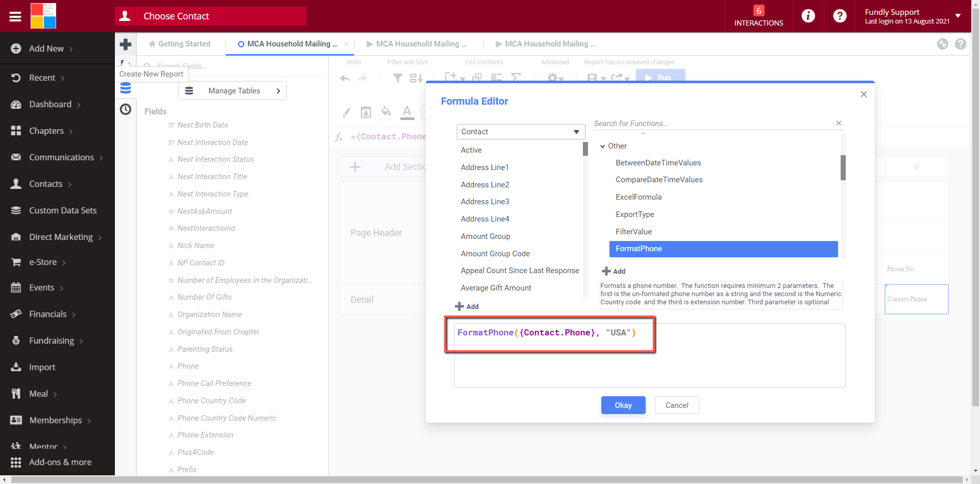
Task: Close the active MCA Household Mailing tab
Action: [346, 44]
